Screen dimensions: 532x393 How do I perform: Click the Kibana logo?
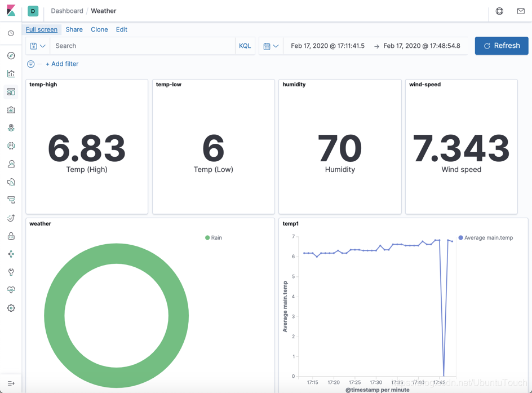11,11
